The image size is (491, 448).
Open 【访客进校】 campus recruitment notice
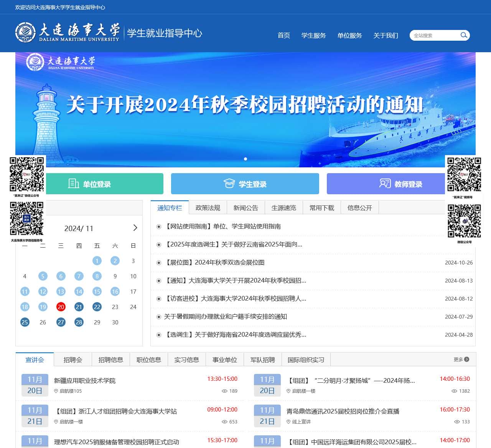tap(235, 299)
